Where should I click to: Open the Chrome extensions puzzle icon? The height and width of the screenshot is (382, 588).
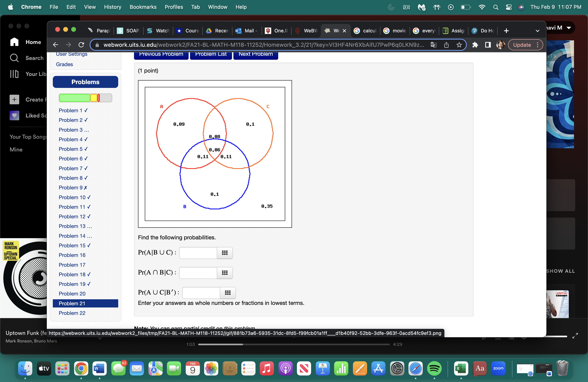(x=475, y=45)
